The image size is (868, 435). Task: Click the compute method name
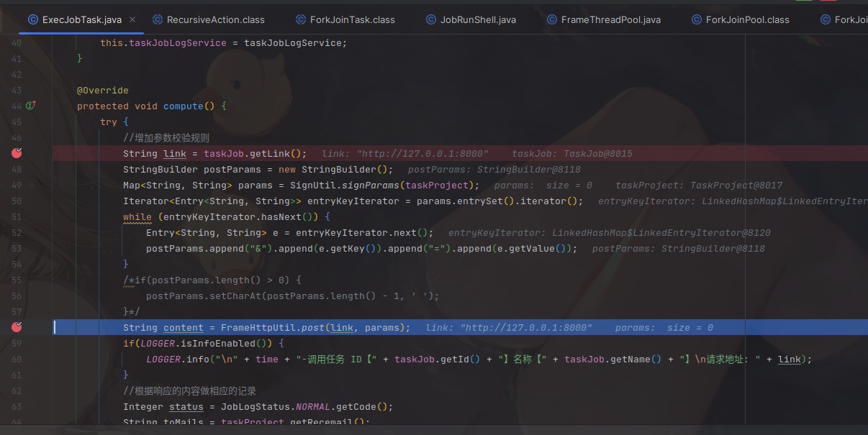184,106
